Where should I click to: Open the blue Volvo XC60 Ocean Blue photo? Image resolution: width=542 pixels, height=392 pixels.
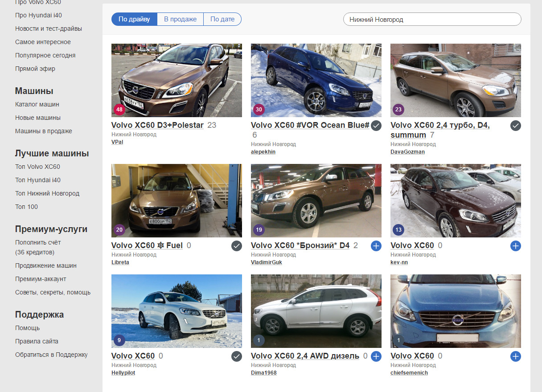click(316, 80)
